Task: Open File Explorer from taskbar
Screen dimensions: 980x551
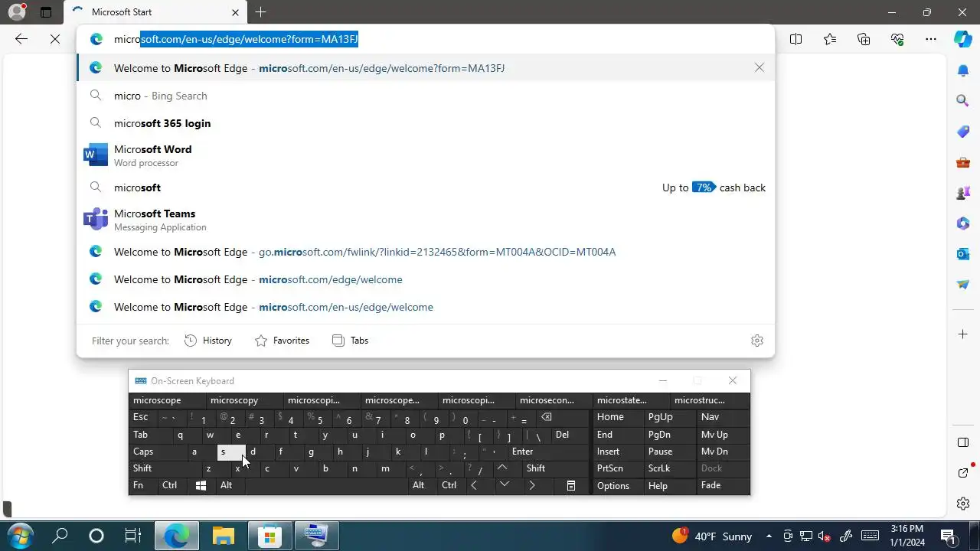Action: click(223, 536)
